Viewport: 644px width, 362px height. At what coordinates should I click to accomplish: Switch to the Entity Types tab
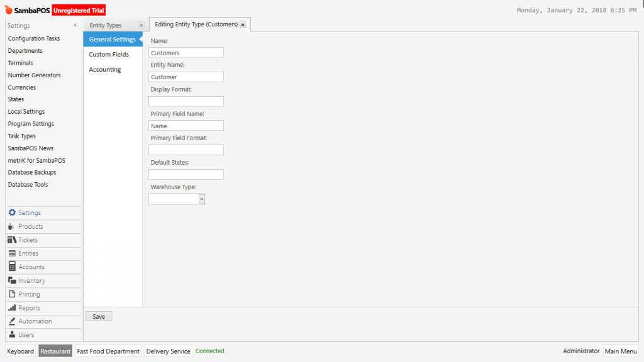(x=106, y=25)
